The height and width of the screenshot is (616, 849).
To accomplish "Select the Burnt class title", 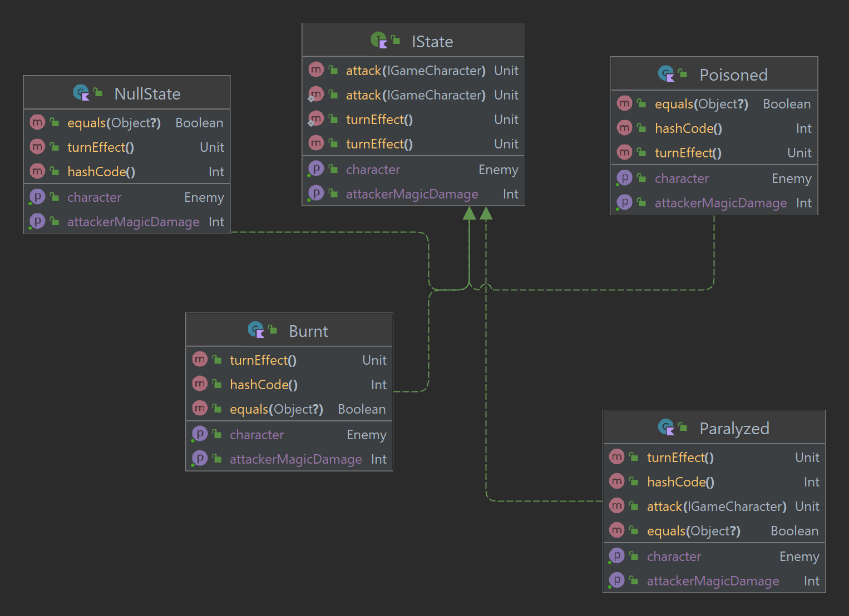I will tap(308, 331).
